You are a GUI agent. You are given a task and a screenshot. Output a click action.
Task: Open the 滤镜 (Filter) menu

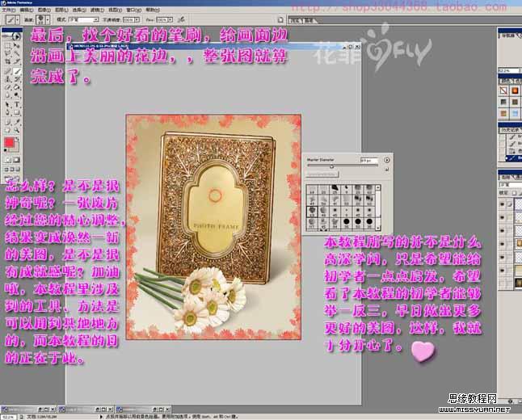pyautogui.click(x=97, y=10)
